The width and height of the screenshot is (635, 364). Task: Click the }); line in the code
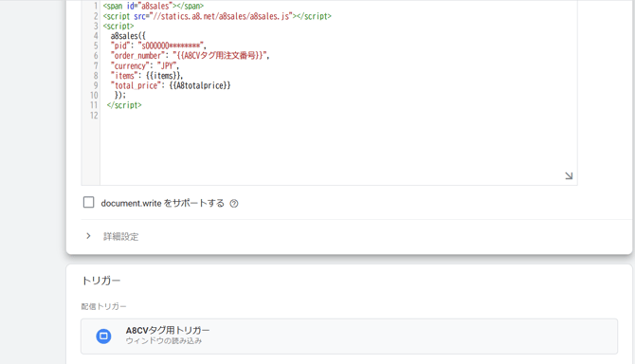pos(120,95)
